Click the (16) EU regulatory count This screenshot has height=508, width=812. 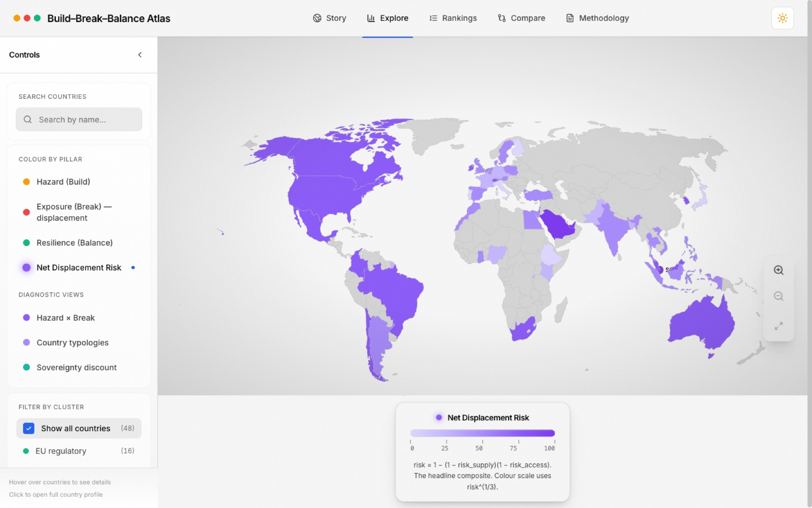point(128,451)
